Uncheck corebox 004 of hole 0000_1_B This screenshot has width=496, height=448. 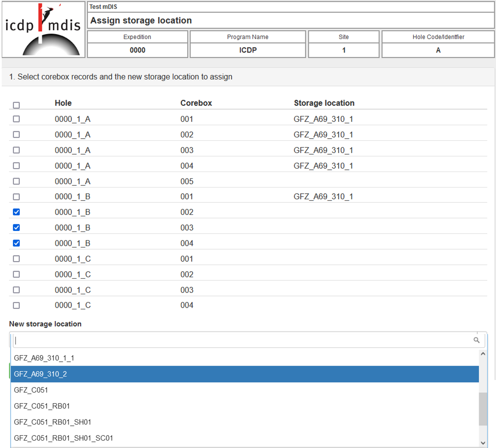(16, 243)
